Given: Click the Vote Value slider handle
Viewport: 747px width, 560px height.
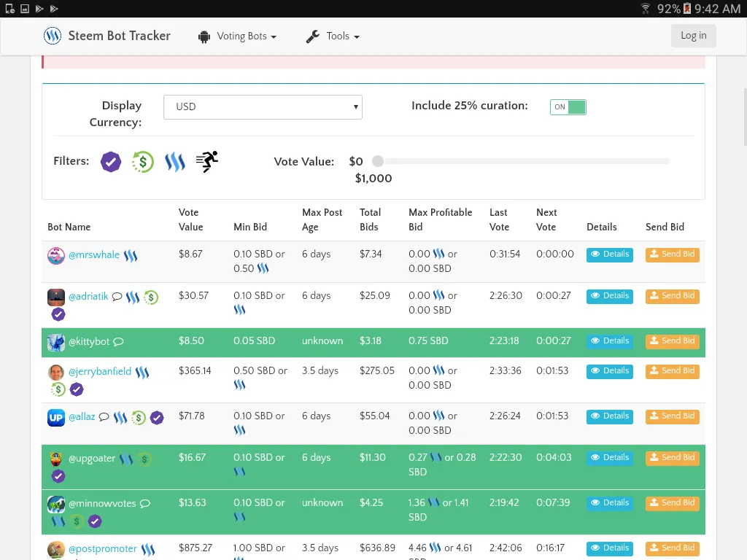Looking at the screenshot, I should pyautogui.click(x=378, y=161).
